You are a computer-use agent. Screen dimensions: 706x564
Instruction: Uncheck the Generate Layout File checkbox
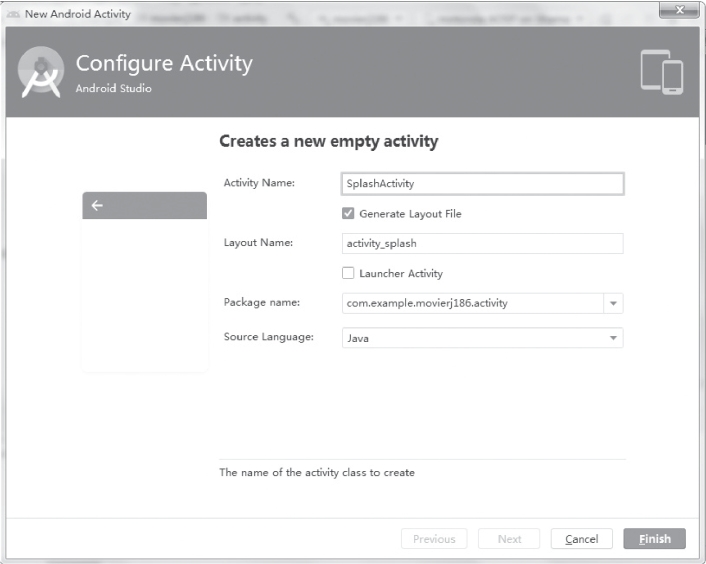click(x=348, y=213)
